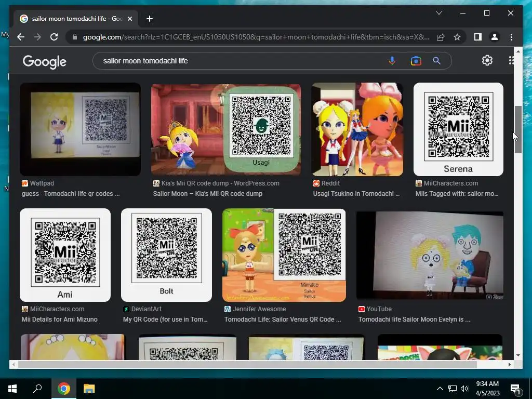Show hidden system tray icons

click(x=440, y=389)
